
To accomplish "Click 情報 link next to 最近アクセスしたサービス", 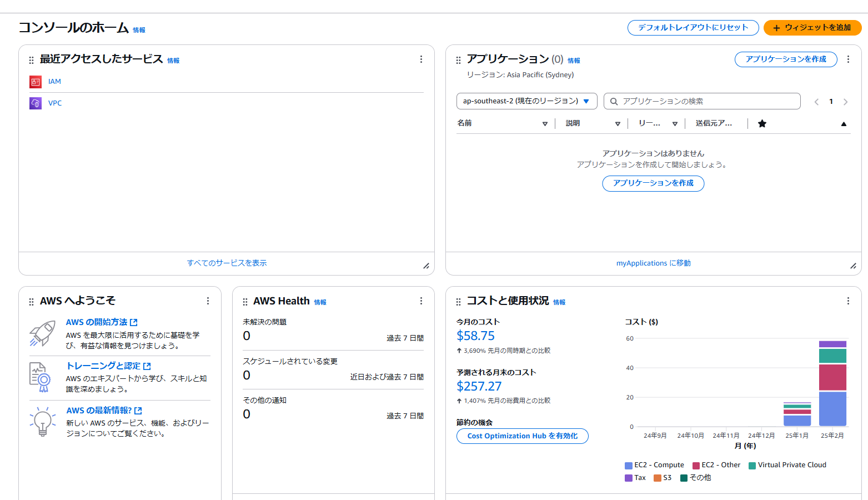I will coord(173,61).
